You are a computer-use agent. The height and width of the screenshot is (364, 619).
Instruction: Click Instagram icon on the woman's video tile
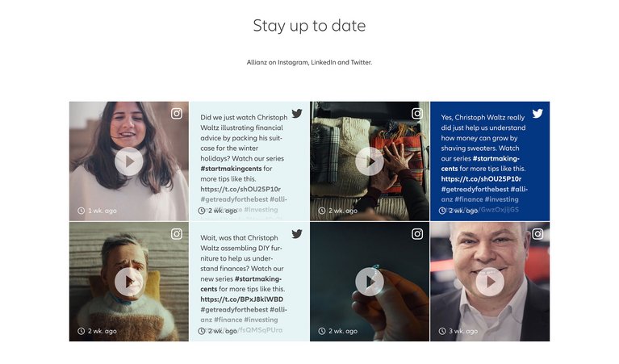click(x=177, y=114)
